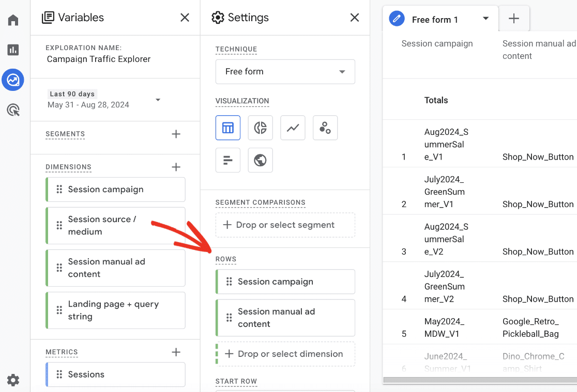Select the bar chart visualization icon

click(228, 160)
